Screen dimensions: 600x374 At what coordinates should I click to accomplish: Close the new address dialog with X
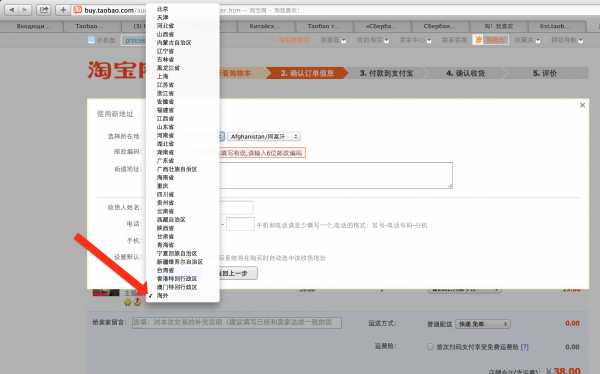(x=582, y=105)
